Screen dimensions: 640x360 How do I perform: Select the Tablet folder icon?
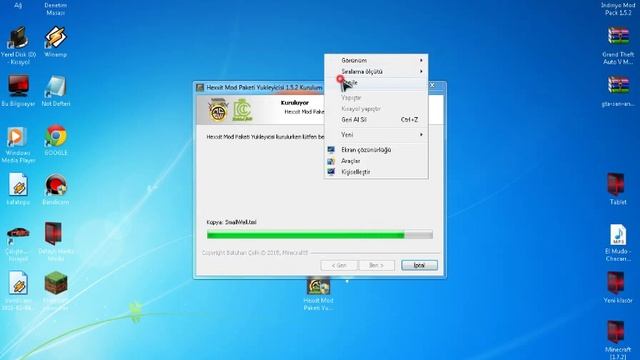tap(616, 185)
